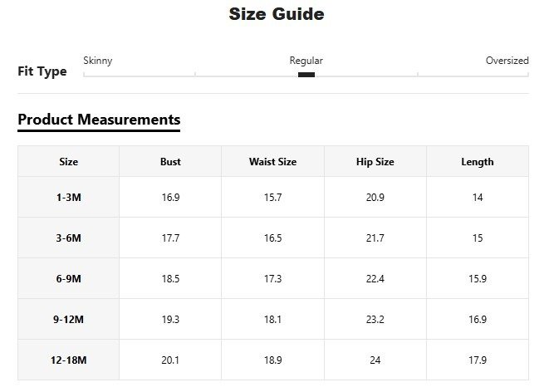Click the 16.9 bust value cell

point(170,198)
